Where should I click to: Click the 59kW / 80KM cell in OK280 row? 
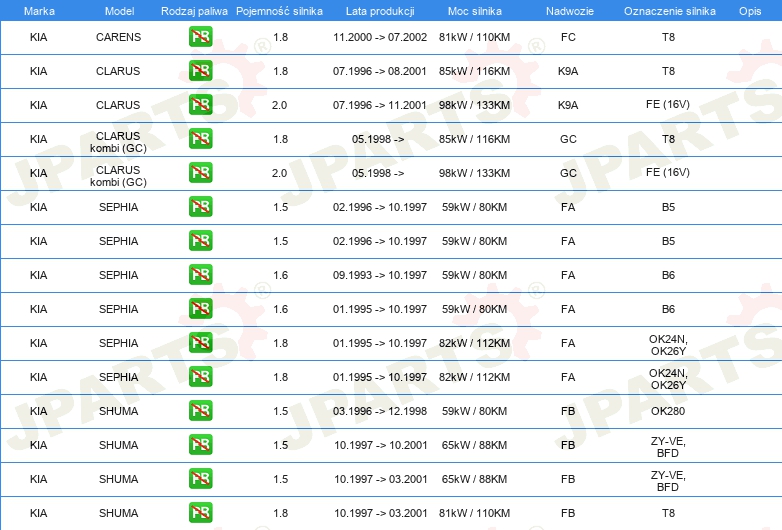coord(474,411)
